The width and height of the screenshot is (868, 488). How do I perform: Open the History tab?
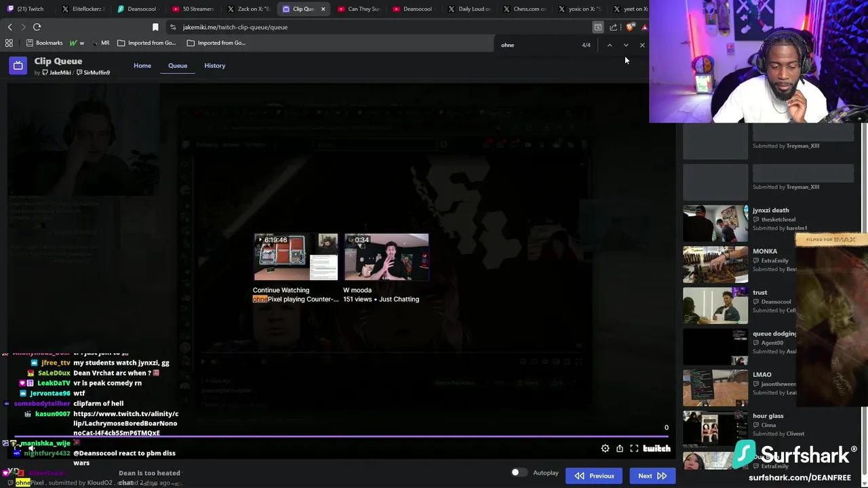[214, 66]
